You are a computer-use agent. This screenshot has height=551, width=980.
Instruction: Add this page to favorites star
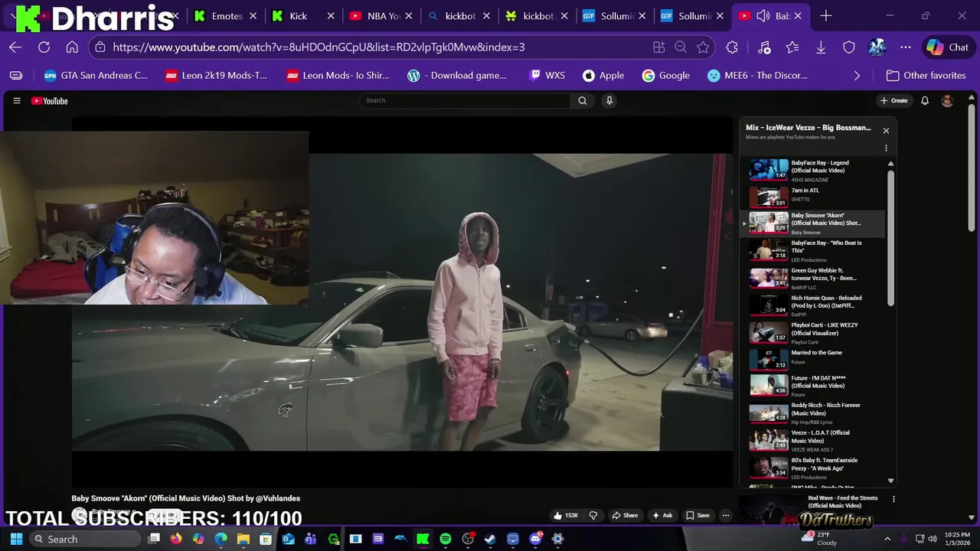pyautogui.click(x=703, y=47)
